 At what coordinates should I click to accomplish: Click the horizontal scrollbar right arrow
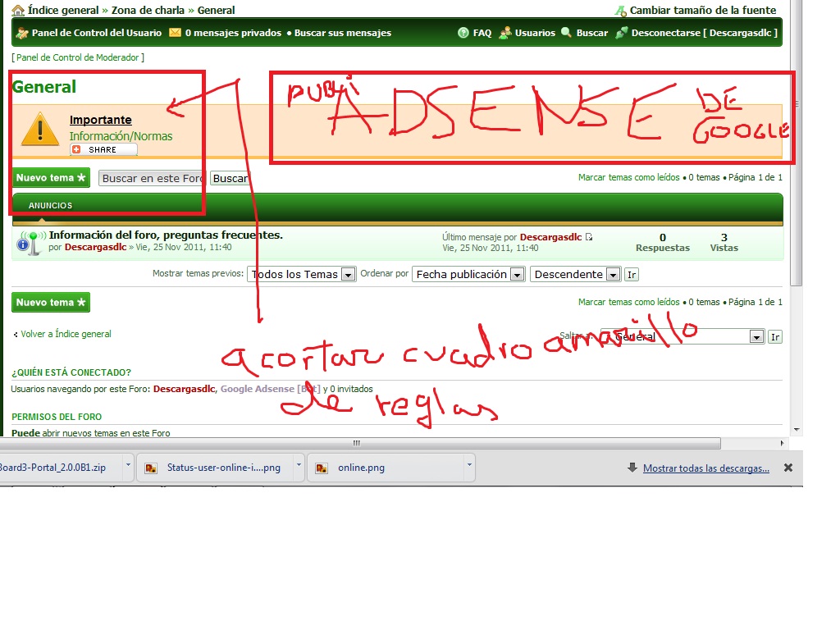(x=782, y=443)
